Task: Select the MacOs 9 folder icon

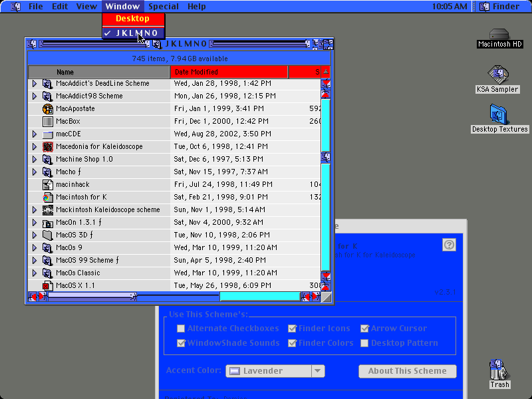Action: (x=47, y=247)
